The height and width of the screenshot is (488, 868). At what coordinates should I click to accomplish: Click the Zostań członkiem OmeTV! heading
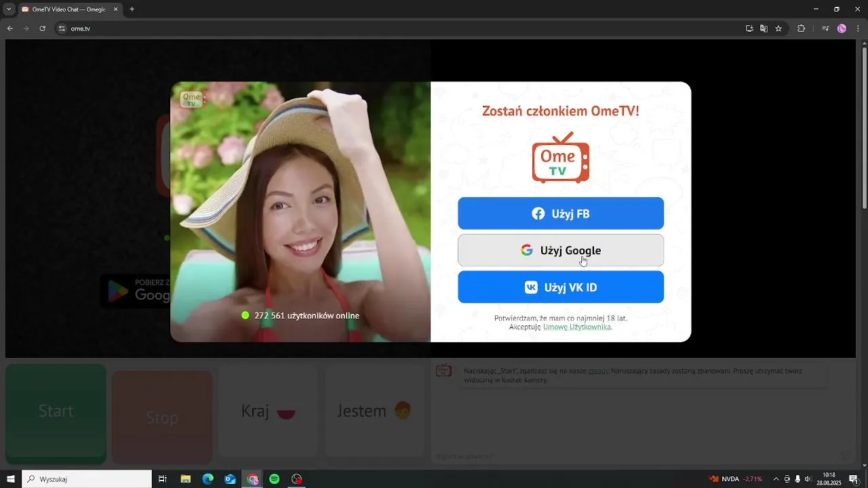[560, 110]
